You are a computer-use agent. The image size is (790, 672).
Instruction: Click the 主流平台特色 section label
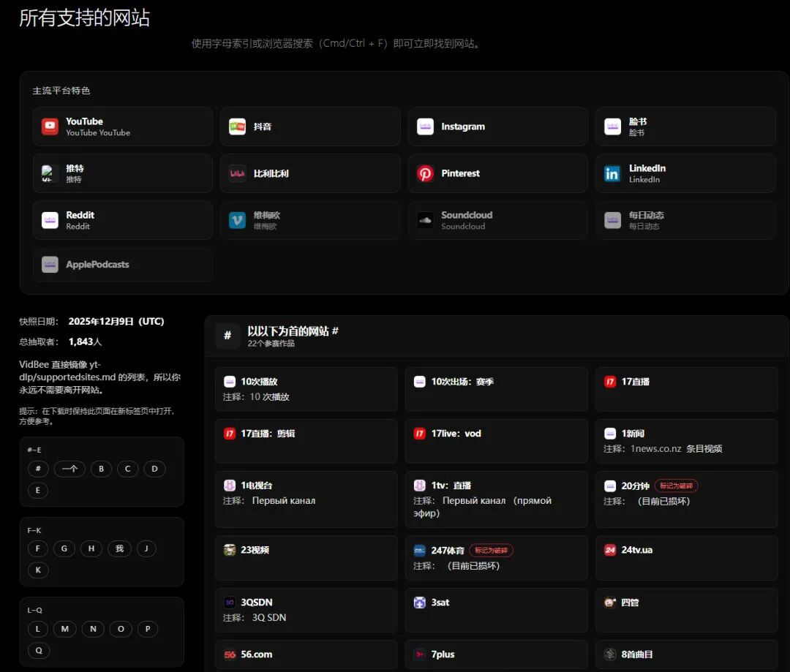(x=61, y=91)
